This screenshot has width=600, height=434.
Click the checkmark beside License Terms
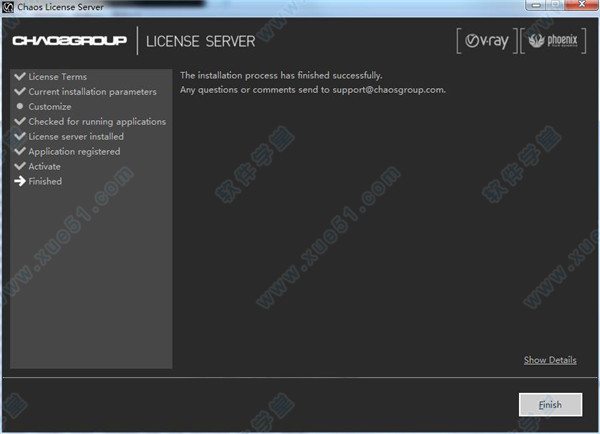(x=19, y=76)
